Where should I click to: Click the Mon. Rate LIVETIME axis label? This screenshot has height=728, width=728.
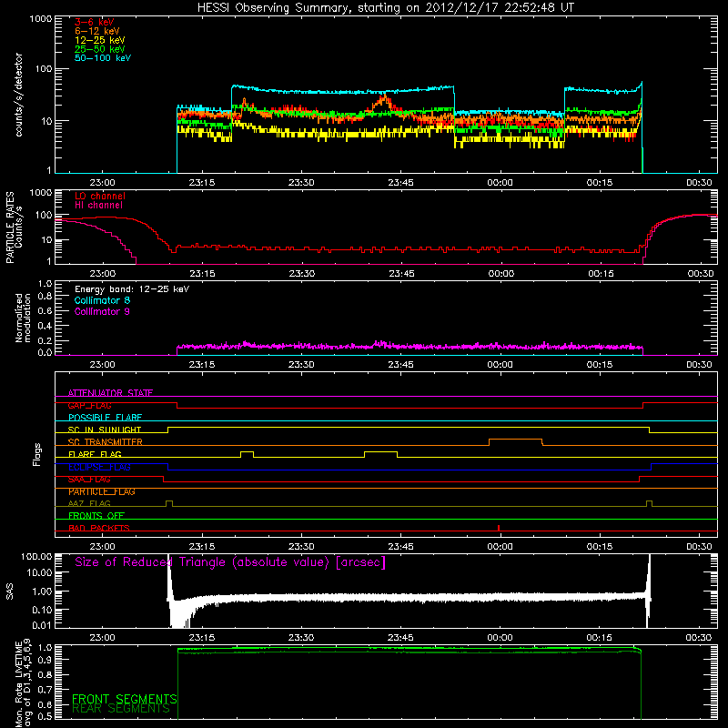click(23, 682)
